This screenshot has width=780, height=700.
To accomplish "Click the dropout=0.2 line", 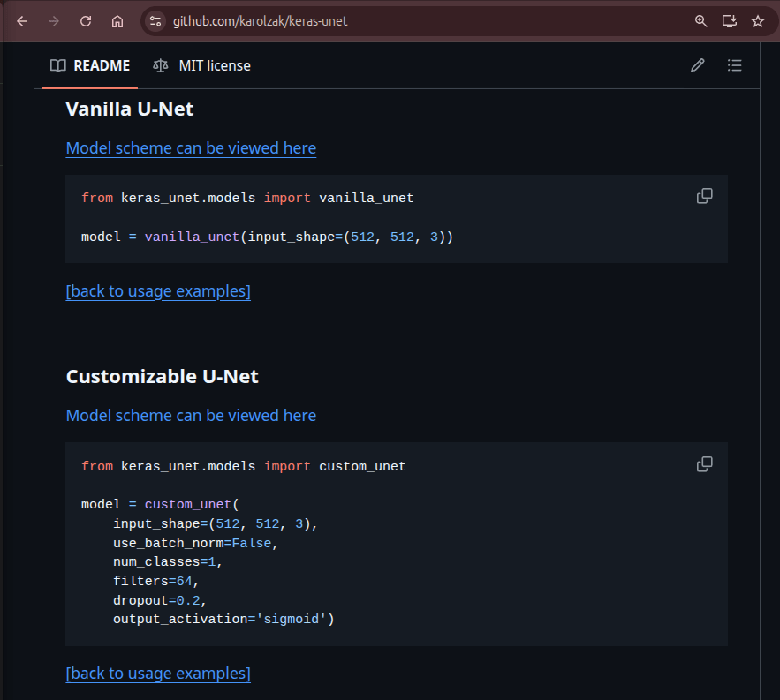I will [x=160, y=600].
